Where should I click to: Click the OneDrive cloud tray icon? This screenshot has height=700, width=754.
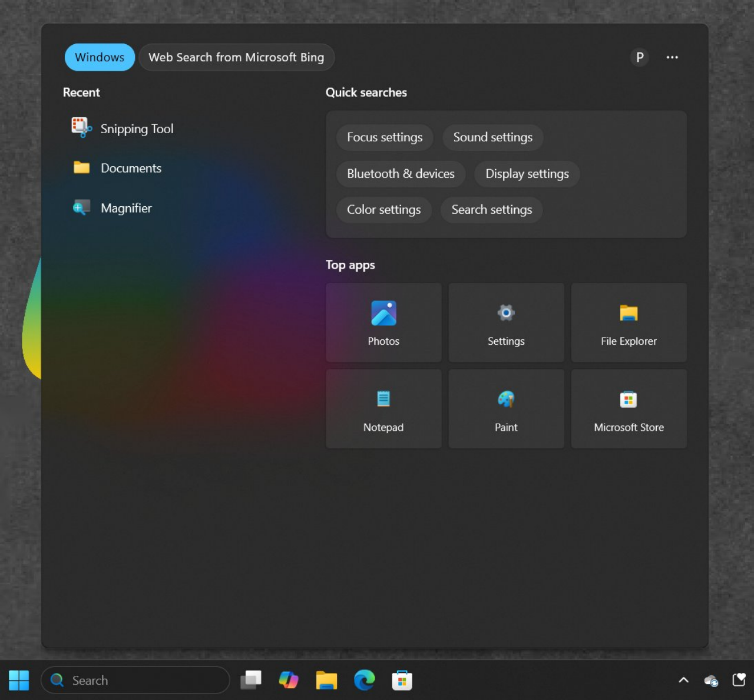click(711, 681)
